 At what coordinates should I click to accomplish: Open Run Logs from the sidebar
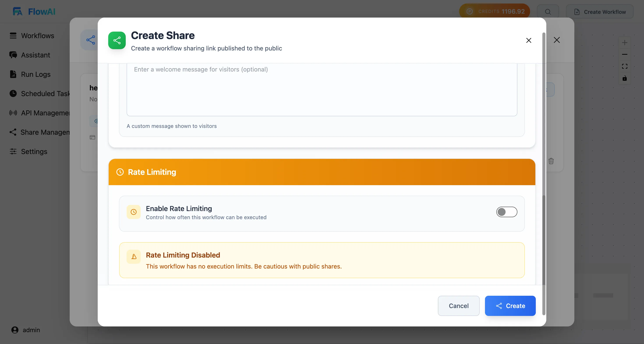[x=35, y=74]
